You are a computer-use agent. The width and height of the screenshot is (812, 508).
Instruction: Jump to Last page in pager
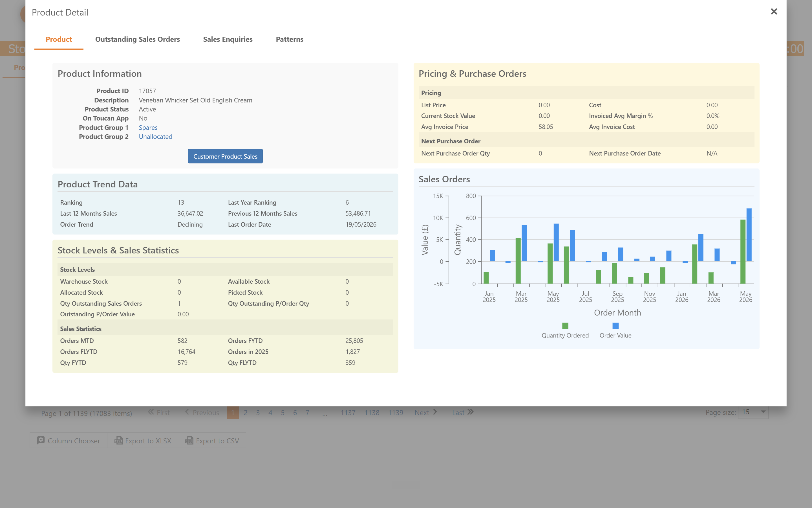pos(463,413)
